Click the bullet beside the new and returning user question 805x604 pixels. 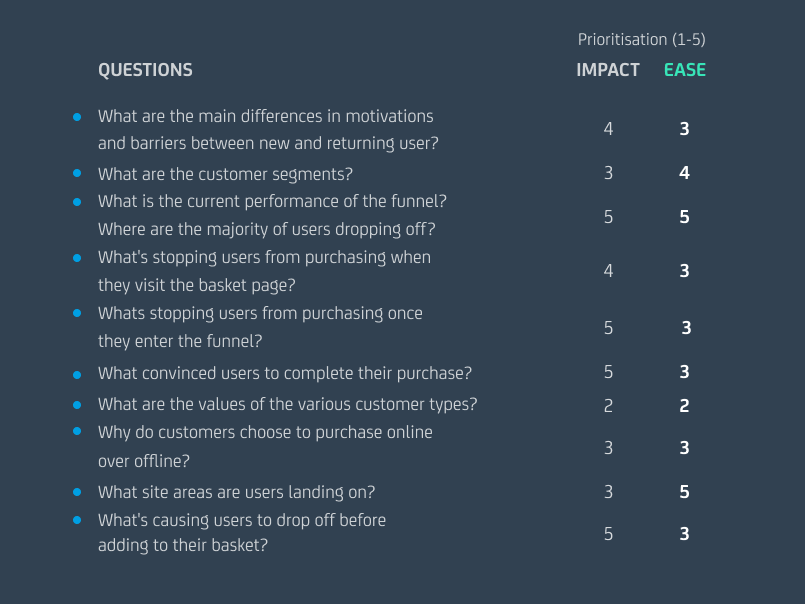point(77,117)
